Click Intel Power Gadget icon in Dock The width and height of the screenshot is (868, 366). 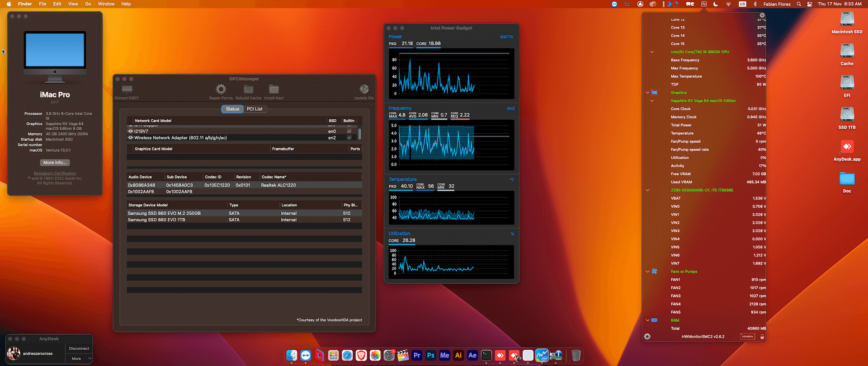point(542,356)
